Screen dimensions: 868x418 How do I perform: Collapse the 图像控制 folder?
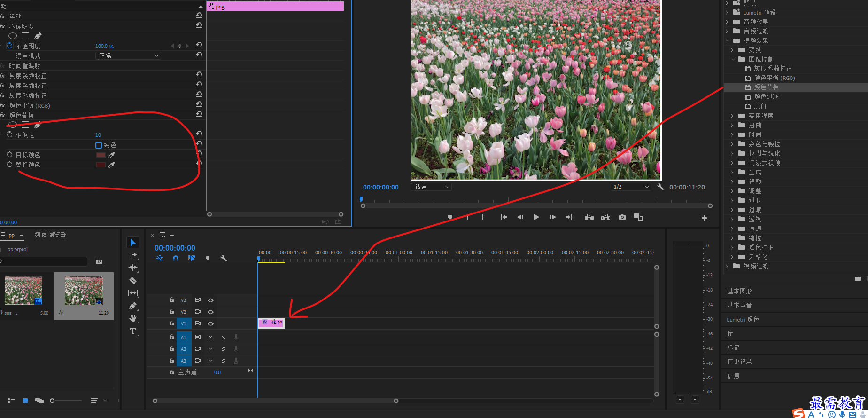coord(733,59)
